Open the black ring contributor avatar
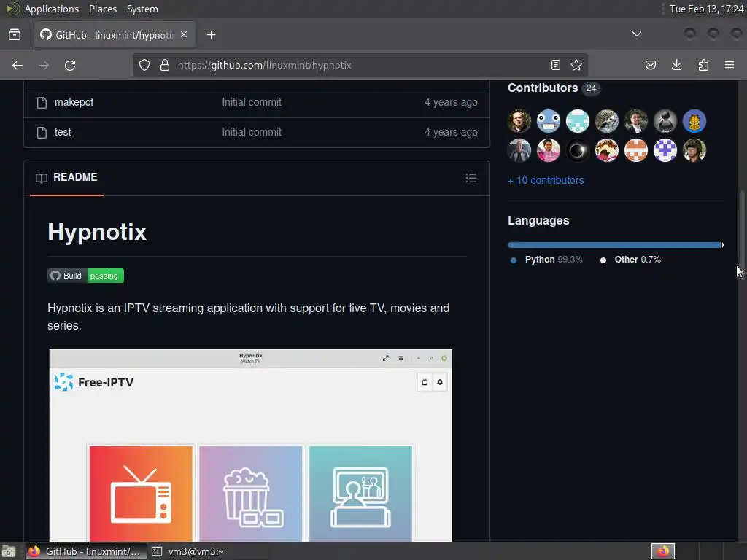 coord(578,150)
